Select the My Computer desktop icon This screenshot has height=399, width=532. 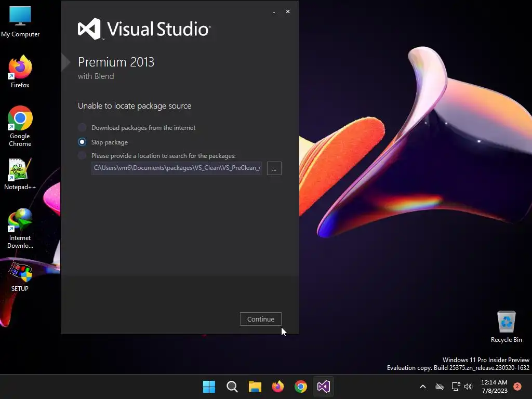20,21
